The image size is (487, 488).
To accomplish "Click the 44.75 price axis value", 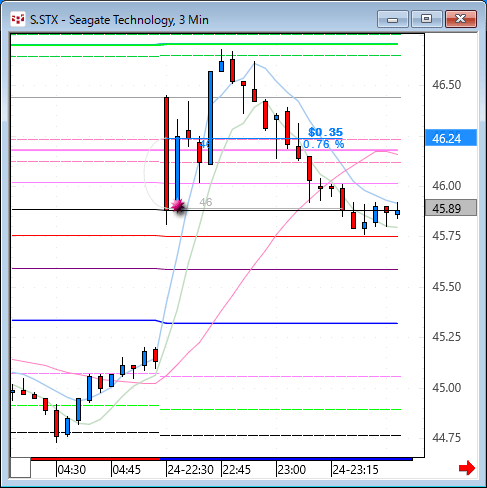I will 446,438.
